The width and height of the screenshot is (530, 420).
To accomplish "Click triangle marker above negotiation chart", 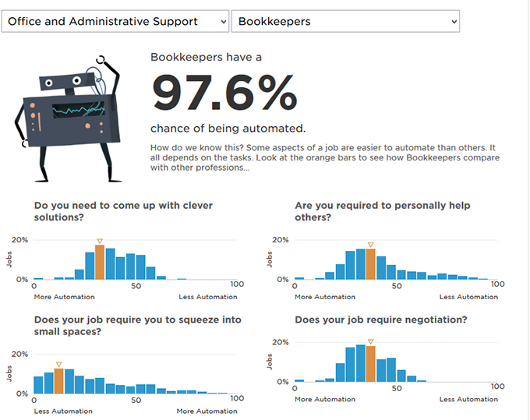I will click(x=370, y=341).
